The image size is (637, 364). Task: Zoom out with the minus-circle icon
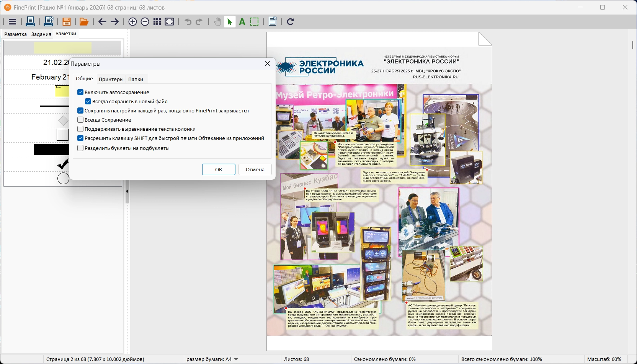pos(145,22)
